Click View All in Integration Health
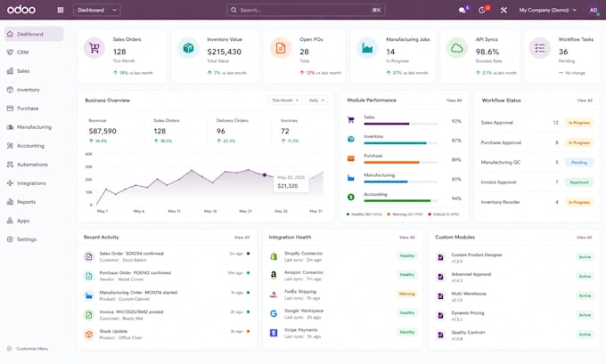 [406, 238]
